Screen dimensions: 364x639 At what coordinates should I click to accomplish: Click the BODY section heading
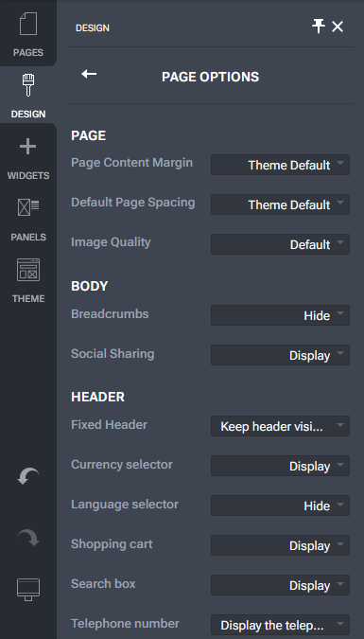coord(89,286)
